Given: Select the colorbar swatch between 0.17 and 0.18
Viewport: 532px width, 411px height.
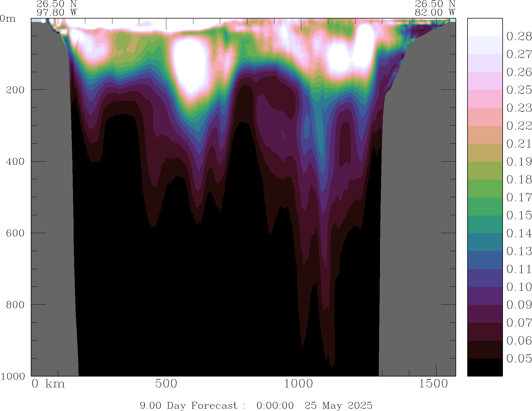Looking at the screenshot, I should [x=485, y=188].
